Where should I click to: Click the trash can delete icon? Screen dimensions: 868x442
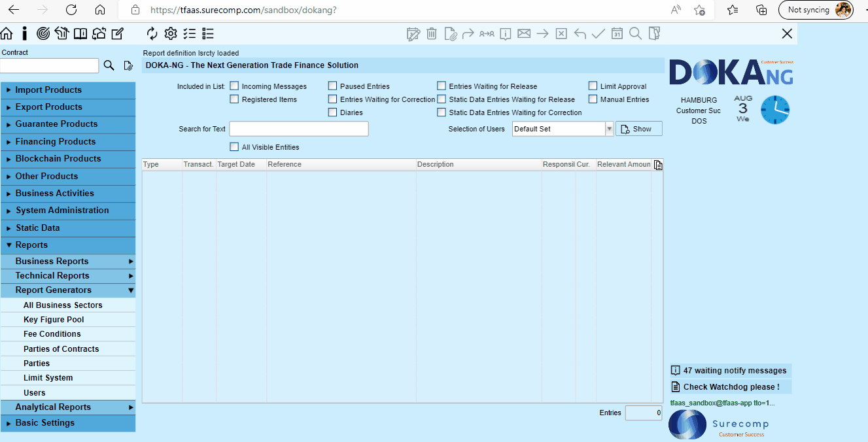click(x=432, y=34)
